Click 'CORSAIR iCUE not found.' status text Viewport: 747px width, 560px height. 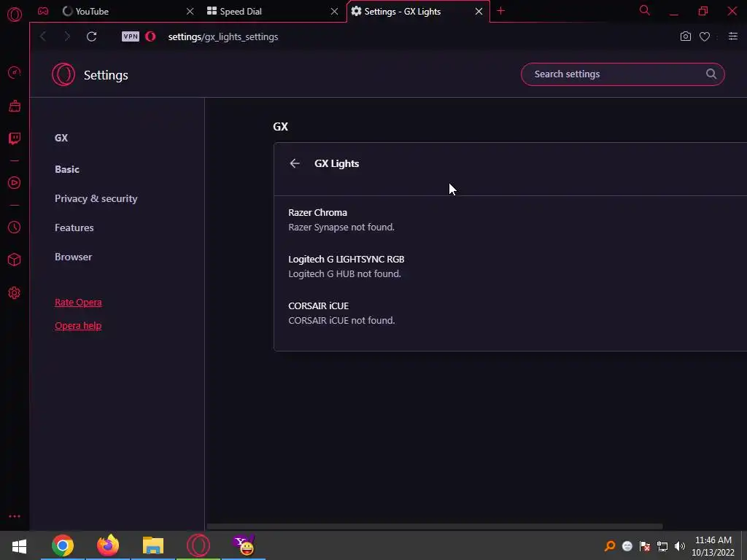click(341, 321)
